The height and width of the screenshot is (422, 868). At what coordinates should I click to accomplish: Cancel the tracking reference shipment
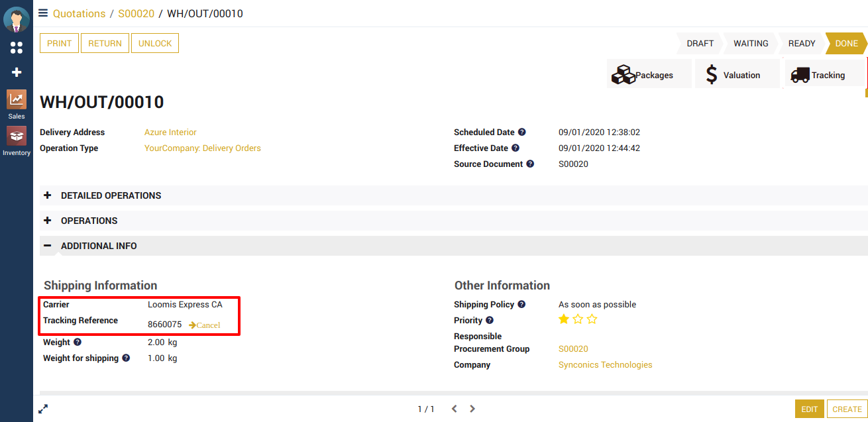click(205, 325)
